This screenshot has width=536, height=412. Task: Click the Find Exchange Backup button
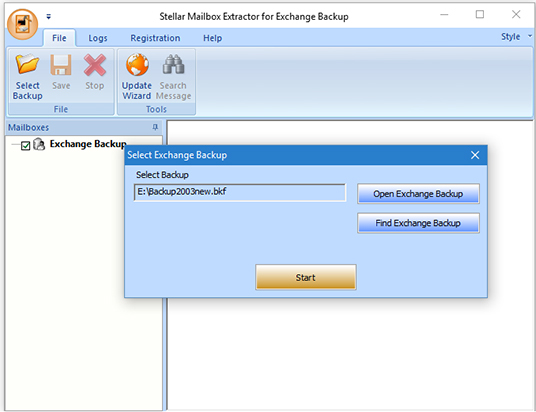tap(418, 223)
